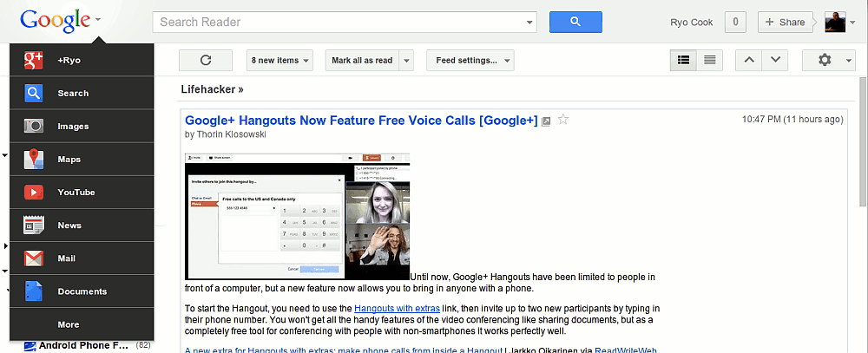Choose Mail from the Google menu

[82, 258]
